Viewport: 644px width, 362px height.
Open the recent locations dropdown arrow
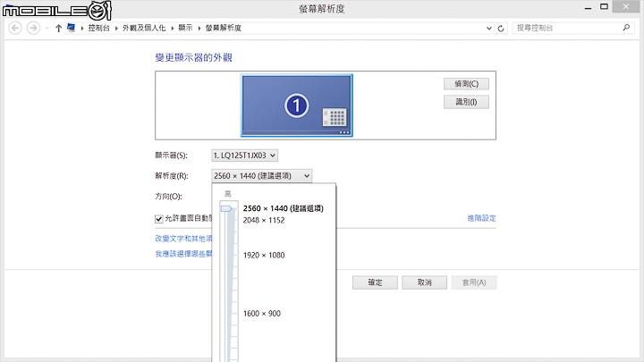tap(47, 28)
